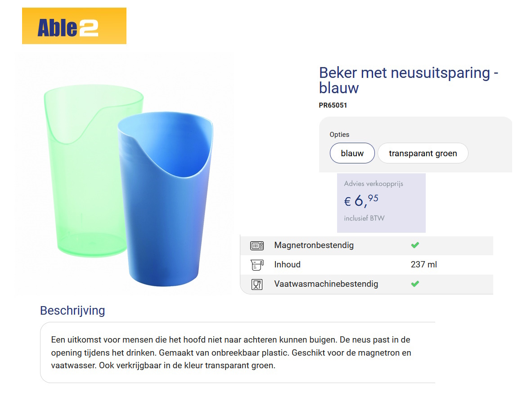Image resolution: width=527 pixels, height=420 pixels.
Task: Click the Able2 logo
Action: click(74, 26)
